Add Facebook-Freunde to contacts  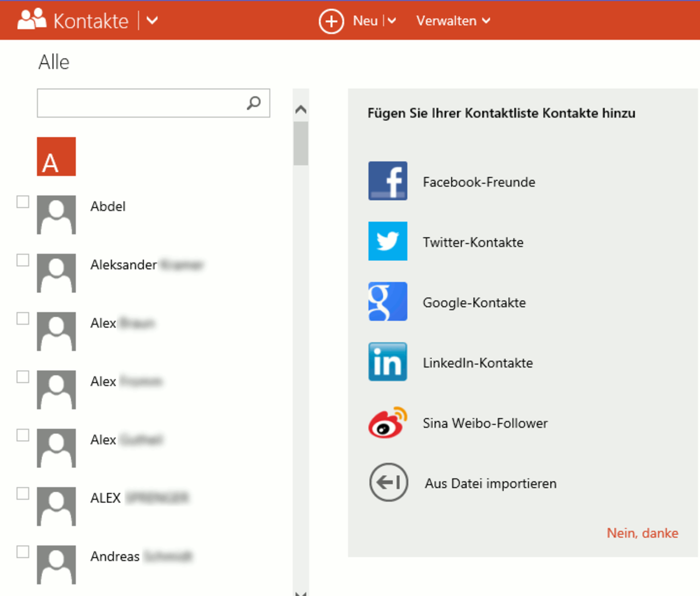pyautogui.click(x=479, y=182)
